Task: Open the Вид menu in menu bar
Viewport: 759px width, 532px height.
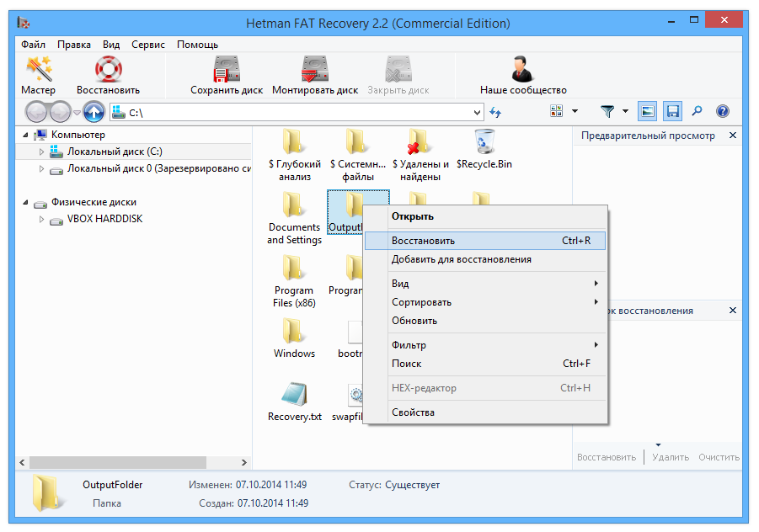Action: [111, 45]
